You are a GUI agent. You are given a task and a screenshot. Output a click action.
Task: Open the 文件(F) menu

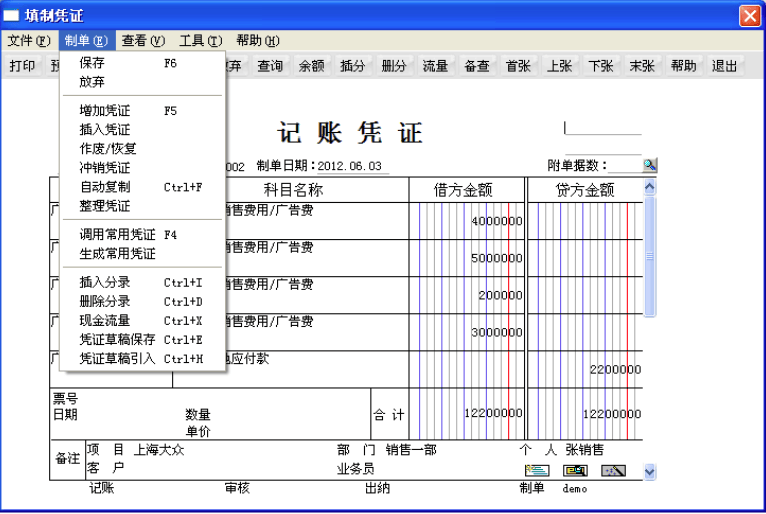[29, 41]
